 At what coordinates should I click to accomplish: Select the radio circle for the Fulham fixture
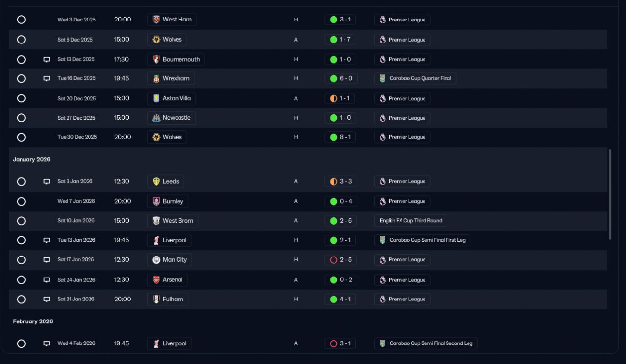point(22,299)
